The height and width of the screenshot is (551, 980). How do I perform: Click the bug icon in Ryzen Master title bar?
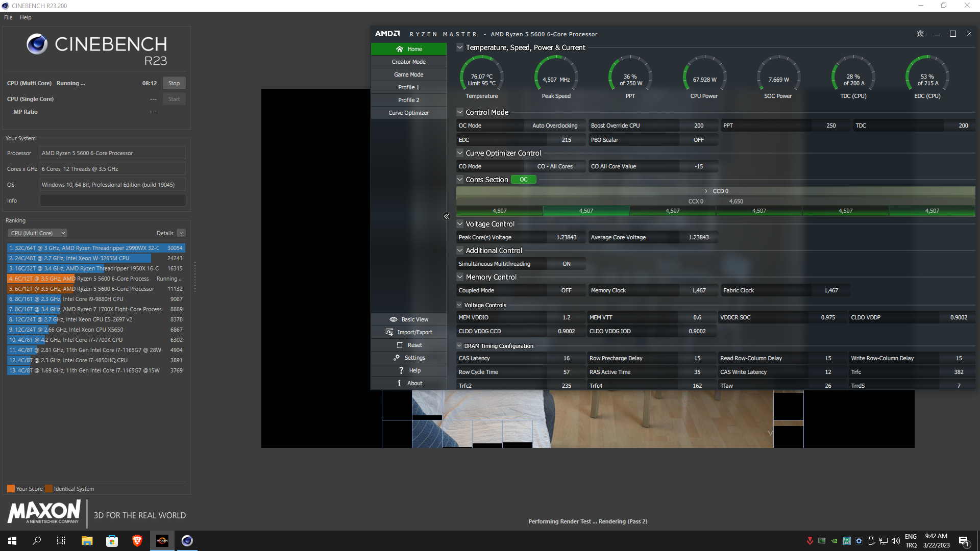(920, 34)
